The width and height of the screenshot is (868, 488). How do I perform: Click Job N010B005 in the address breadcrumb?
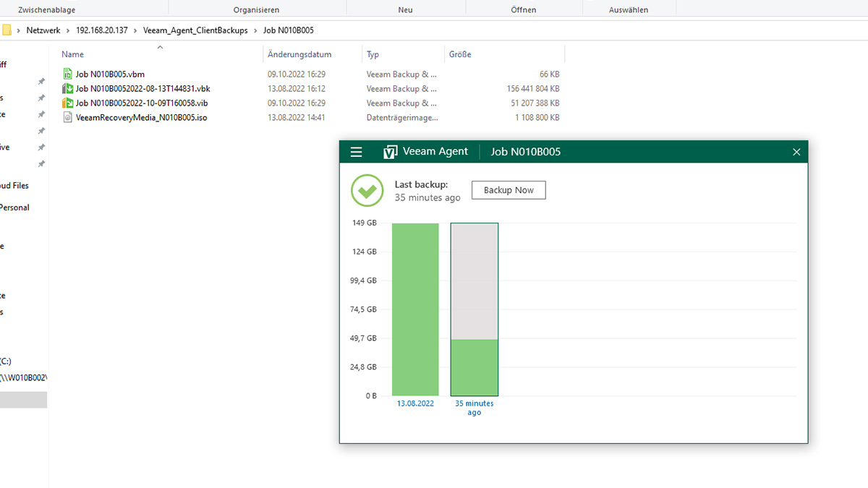(x=289, y=30)
